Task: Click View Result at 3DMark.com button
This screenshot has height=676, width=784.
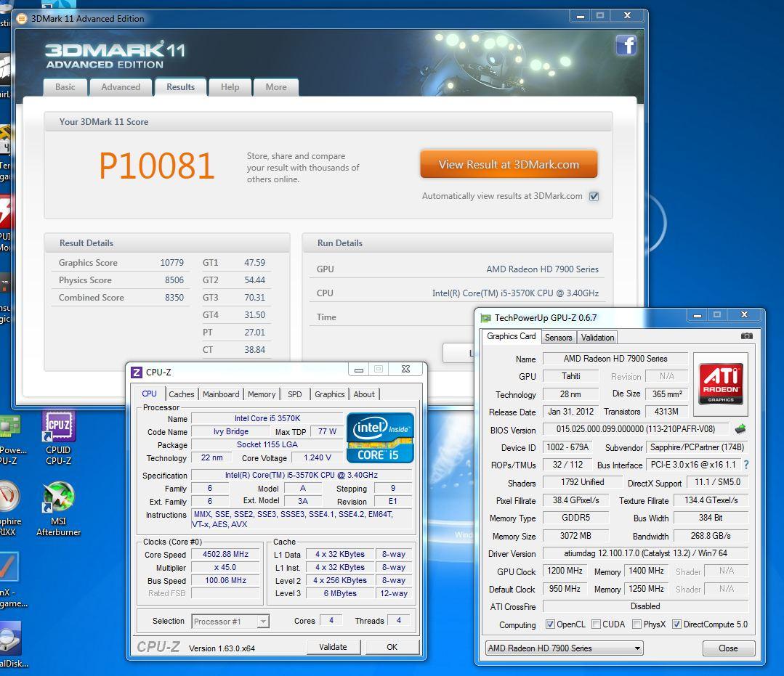Action: click(509, 164)
